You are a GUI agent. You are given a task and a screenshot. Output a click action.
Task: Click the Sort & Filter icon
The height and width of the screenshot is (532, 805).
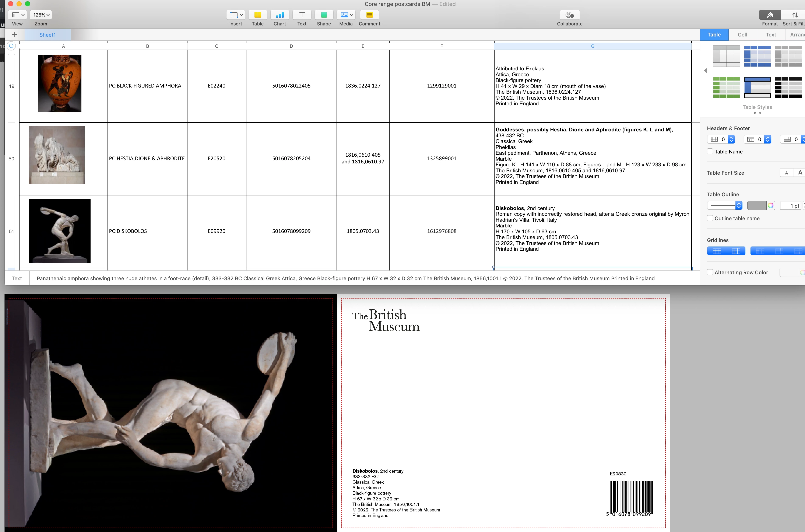(x=795, y=15)
